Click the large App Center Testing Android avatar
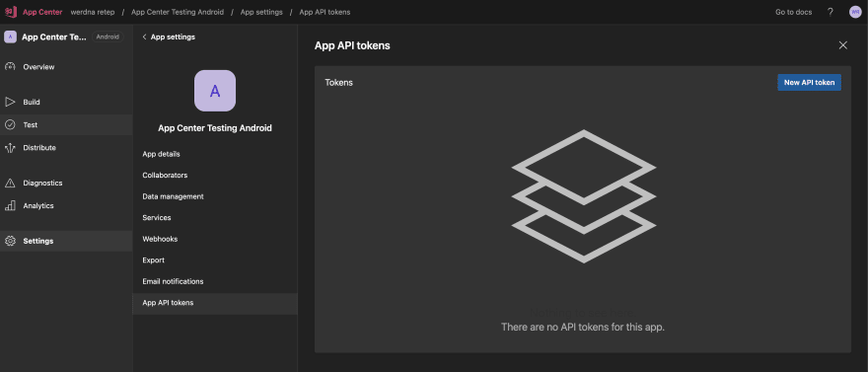Screen dimensions: 868x372 coord(215,91)
